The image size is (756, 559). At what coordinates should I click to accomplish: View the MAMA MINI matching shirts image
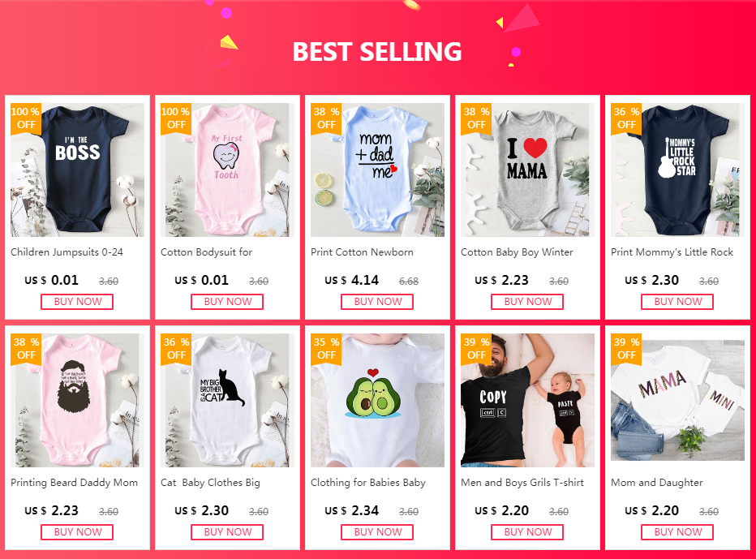click(x=677, y=400)
